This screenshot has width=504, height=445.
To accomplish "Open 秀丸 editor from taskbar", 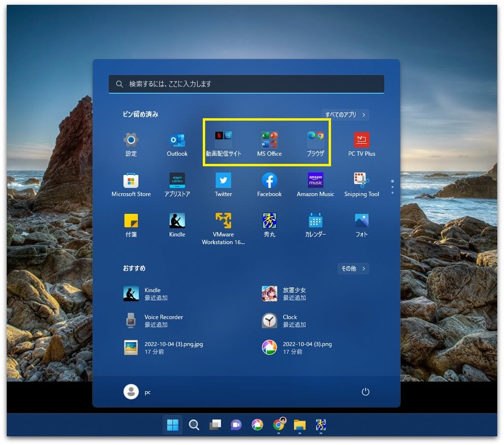I will pyautogui.click(x=321, y=425).
